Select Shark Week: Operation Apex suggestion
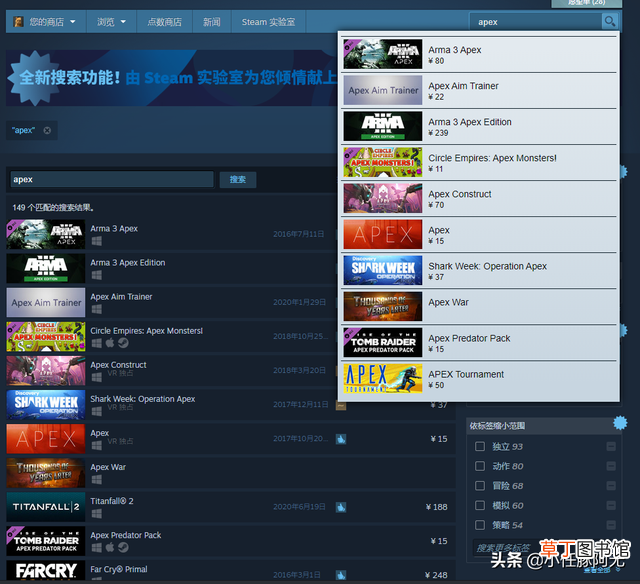 point(479,271)
